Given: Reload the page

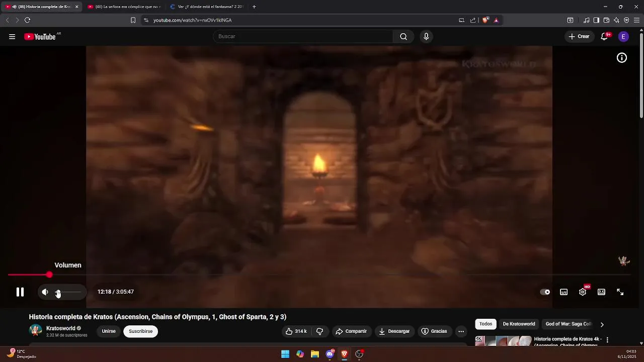Looking at the screenshot, I should tap(27, 20).
